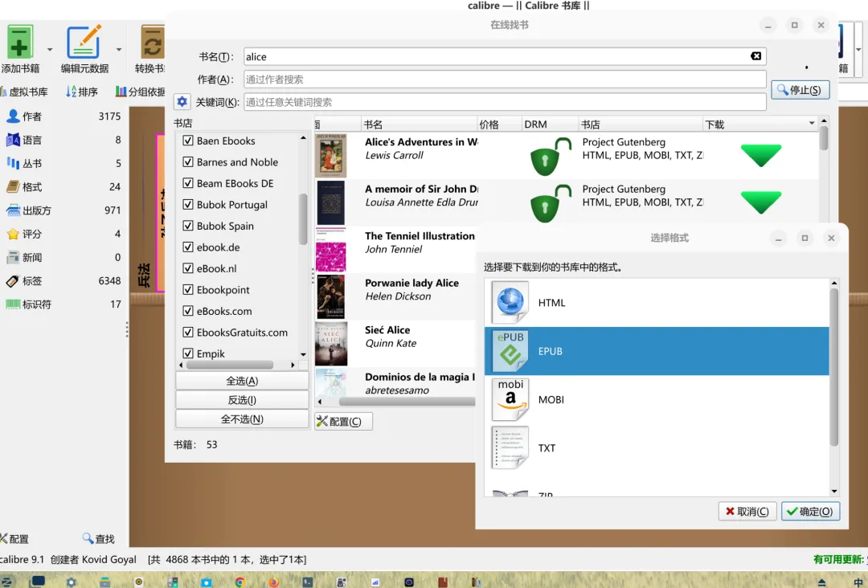
Task: Download Alice's Adventures green arrow
Action: pos(760,155)
